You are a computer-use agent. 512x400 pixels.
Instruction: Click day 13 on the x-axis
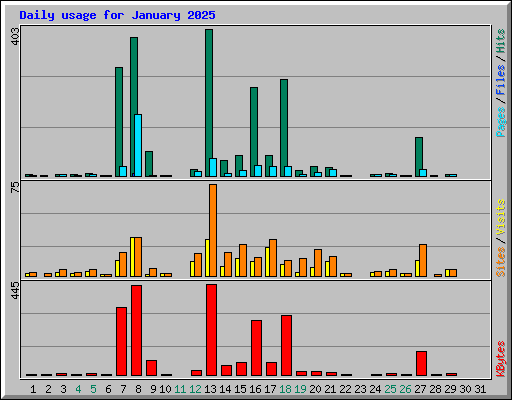[x=210, y=389]
